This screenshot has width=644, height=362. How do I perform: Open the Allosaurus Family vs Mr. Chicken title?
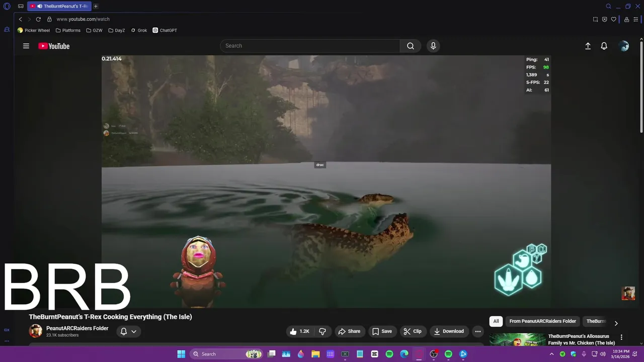[582, 339]
